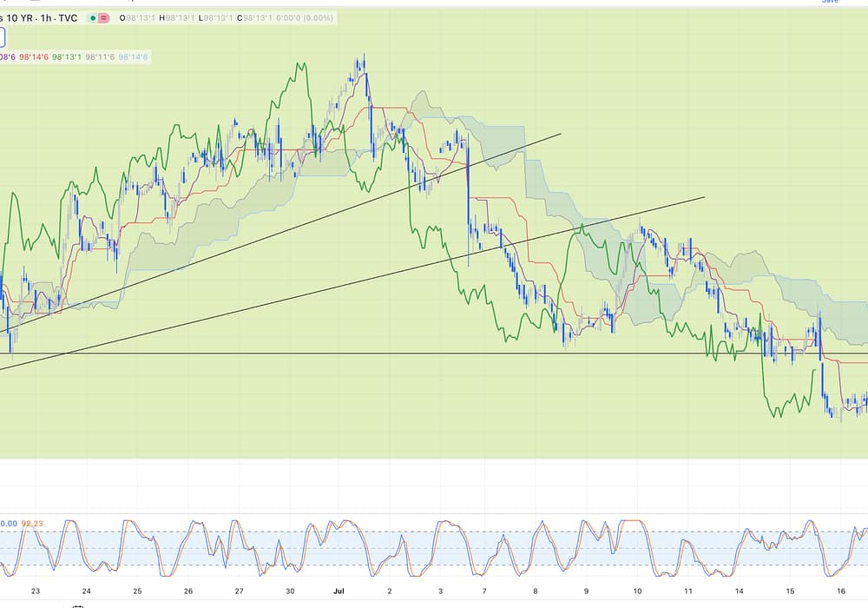
Task: Click the "30" date on the time axis
Action: (x=290, y=591)
